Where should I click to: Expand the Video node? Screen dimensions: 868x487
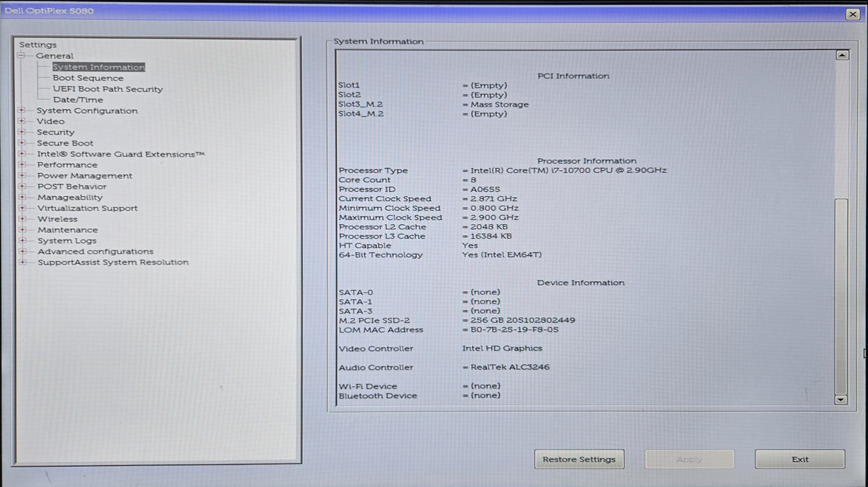pos(22,121)
